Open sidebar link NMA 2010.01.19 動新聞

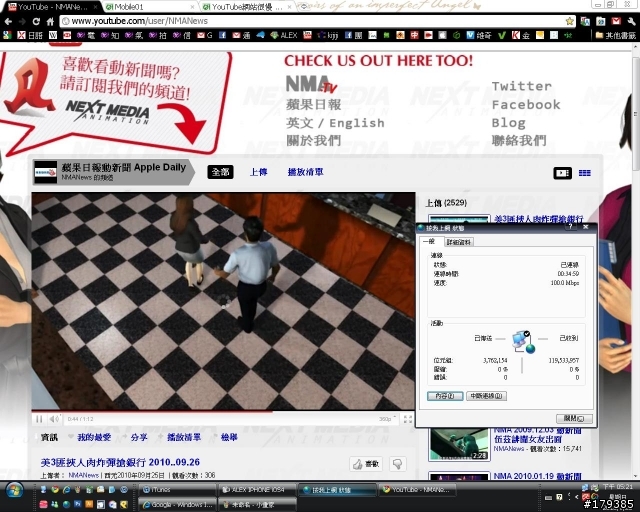point(538,476)
